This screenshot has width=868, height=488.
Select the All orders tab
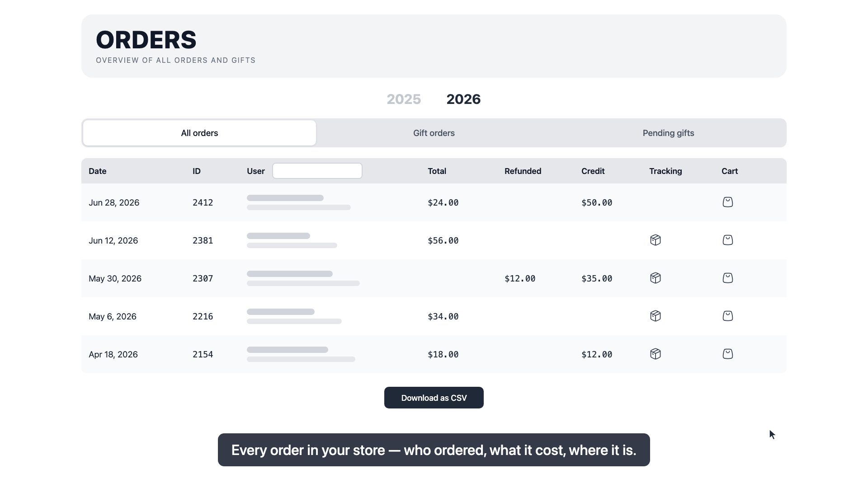[x=199, y=133]
